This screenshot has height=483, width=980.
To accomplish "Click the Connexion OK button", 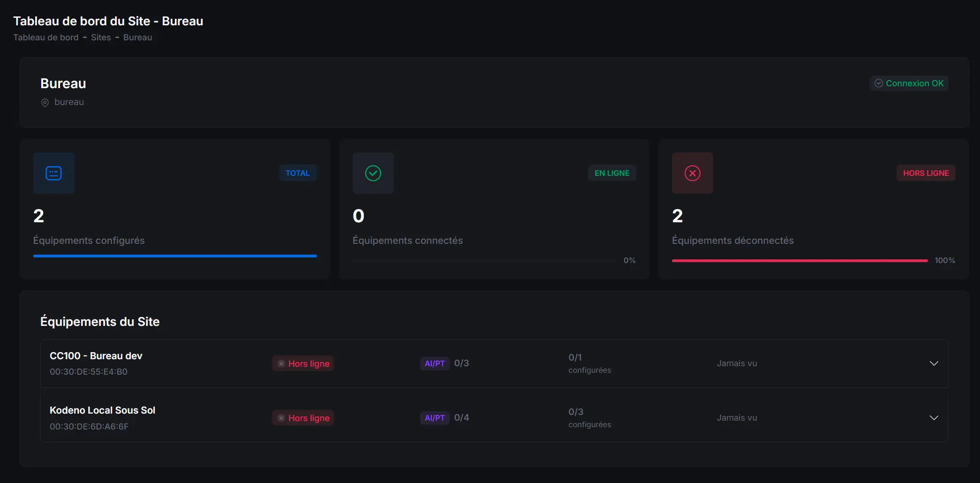I will [909, 83].
